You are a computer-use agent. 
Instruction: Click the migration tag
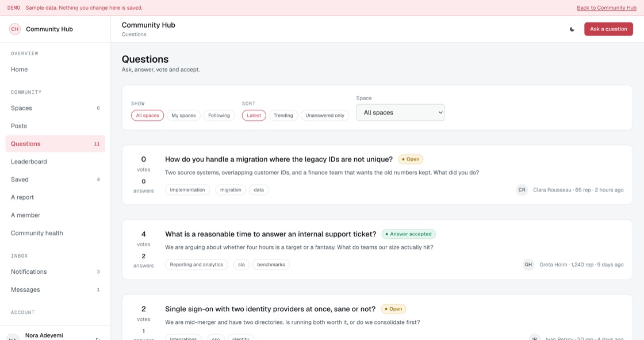click(x=231, y=190)
